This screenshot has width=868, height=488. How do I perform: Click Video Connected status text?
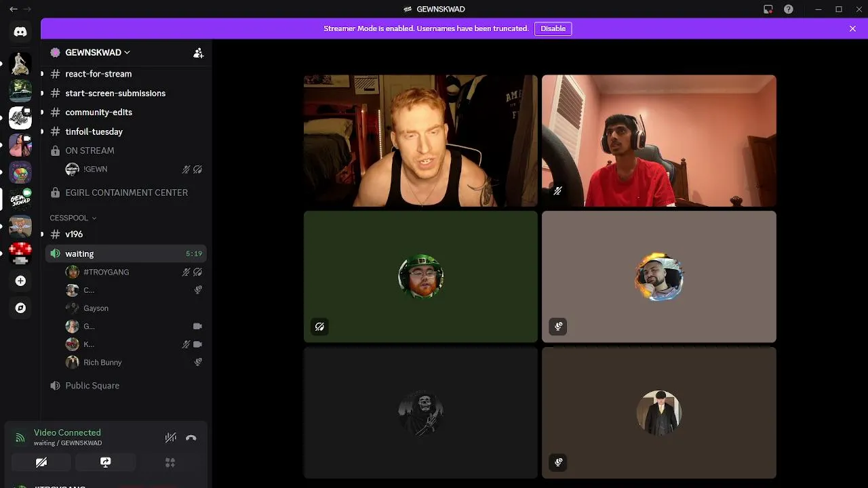coord(67,432)
